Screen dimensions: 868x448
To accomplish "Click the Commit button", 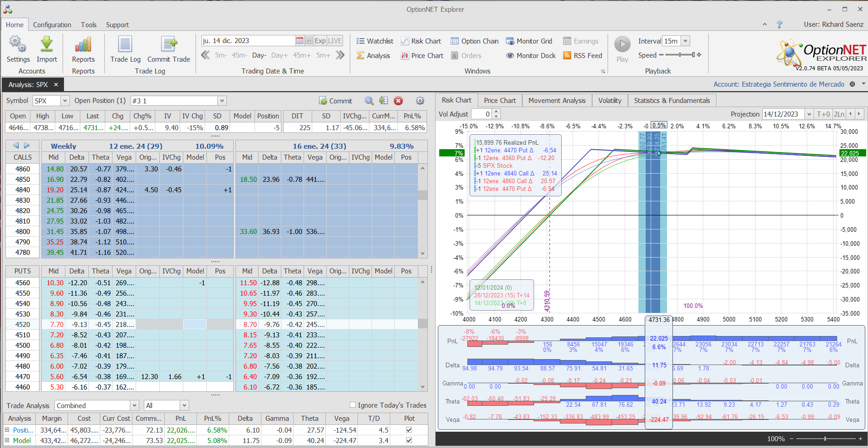I will [x=336, y=101].
